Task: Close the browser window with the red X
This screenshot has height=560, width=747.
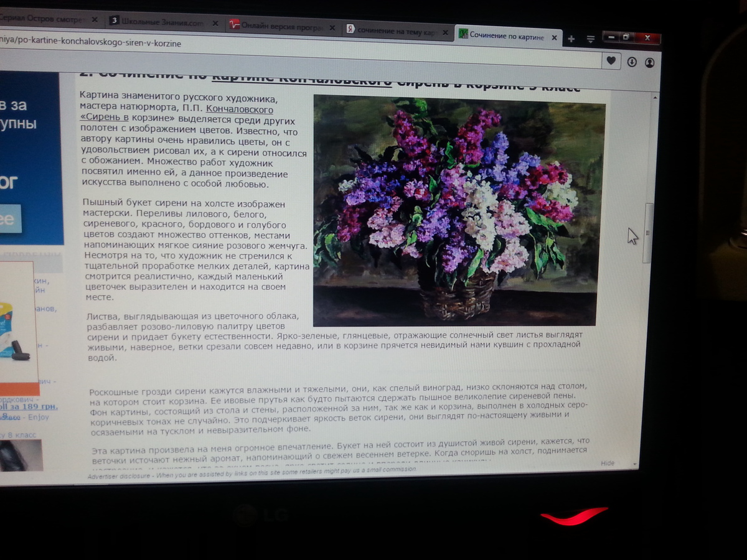Action: coord(647,38)
